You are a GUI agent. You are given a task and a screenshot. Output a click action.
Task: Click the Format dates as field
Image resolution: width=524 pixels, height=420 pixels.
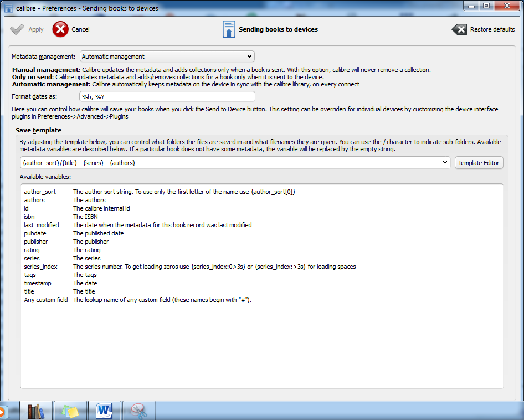tap(167, 96)
